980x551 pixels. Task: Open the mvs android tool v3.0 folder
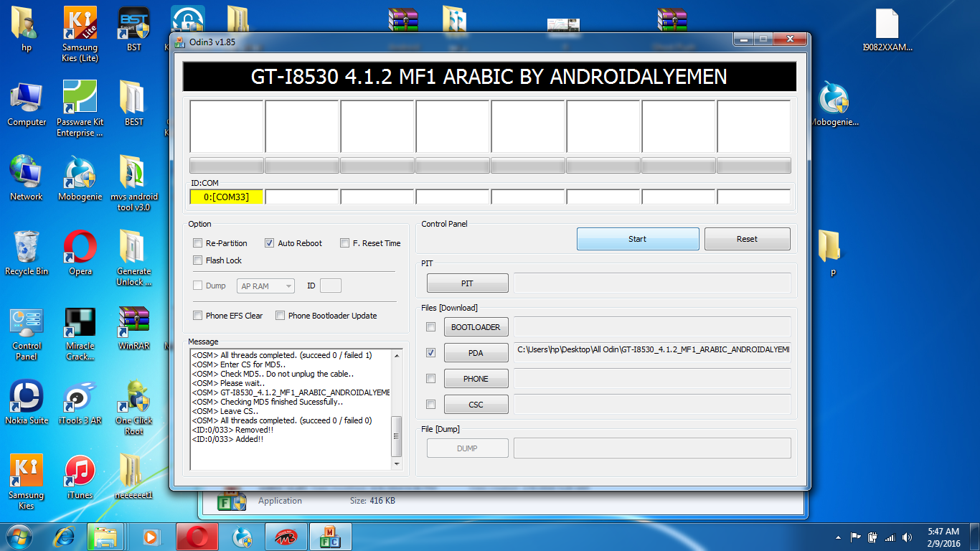133,183
